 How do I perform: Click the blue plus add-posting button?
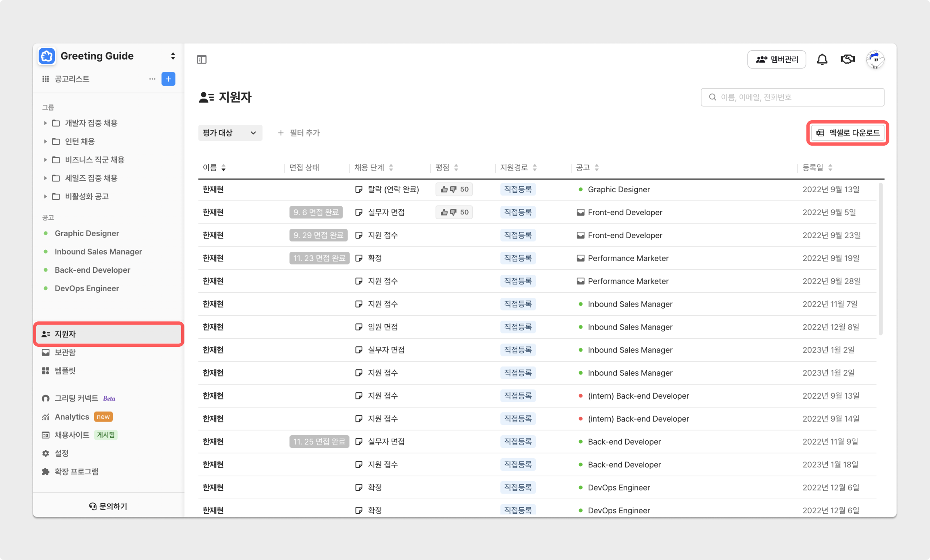pyautogui.click(x=168, y=79)
